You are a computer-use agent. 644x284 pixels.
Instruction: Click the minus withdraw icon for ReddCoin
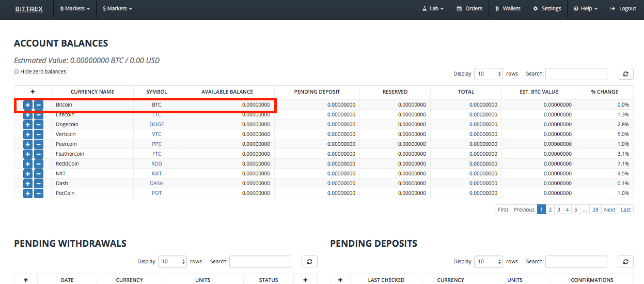point(39,164)
